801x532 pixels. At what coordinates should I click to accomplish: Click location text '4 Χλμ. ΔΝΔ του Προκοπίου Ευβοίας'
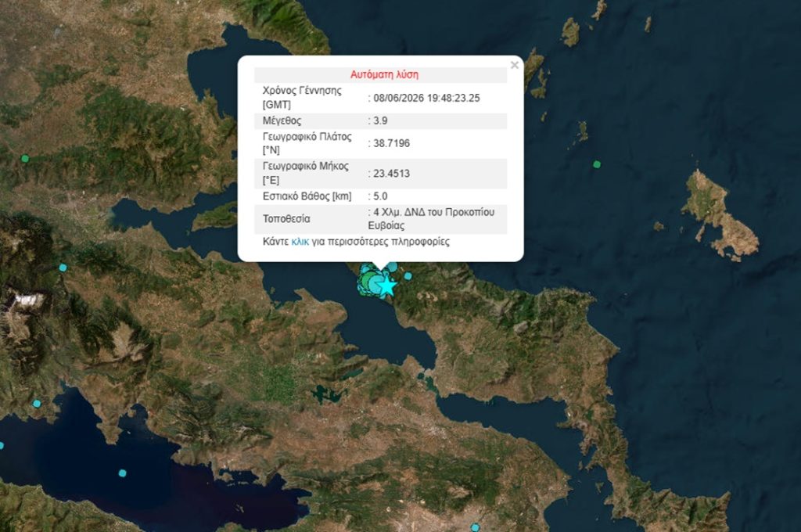point(431,219)
